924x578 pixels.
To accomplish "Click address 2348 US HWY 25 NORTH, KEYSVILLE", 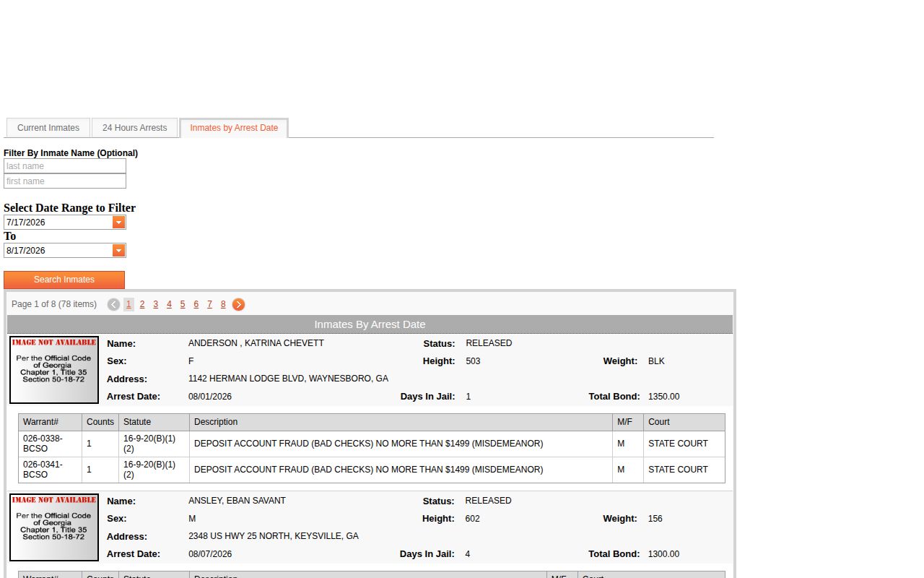I will 274,536.
